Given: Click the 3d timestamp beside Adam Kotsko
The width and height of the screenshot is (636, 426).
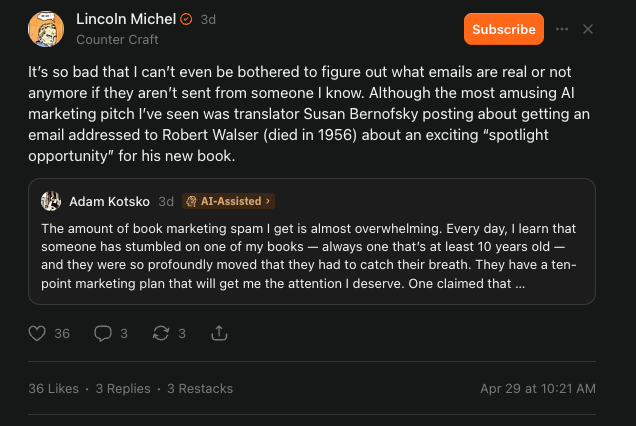Looking at the screenshot, I should (x=166, y=201).
